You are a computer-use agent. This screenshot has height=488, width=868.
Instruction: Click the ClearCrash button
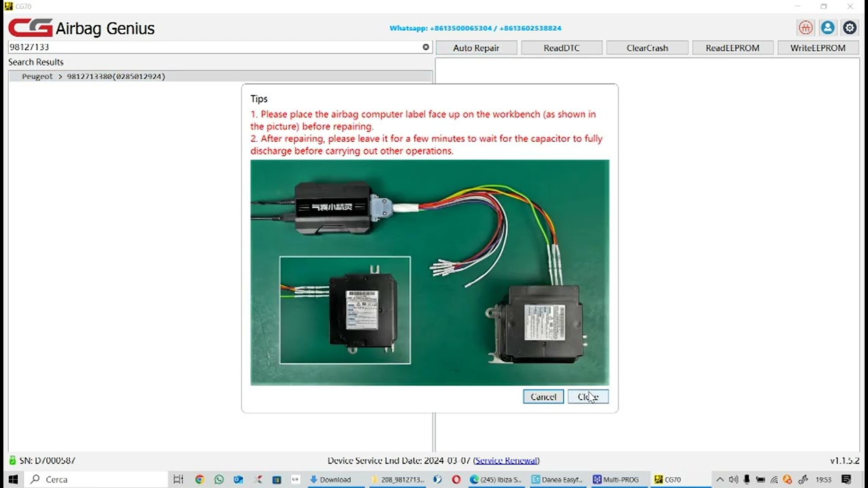click(x=647, y=48)
